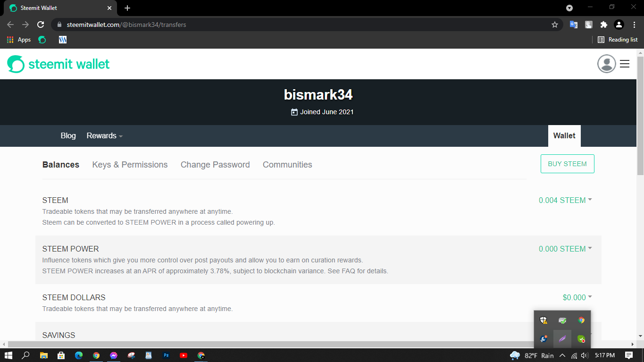Click the 'Joined June 2021' text

[x=327, y=112]
